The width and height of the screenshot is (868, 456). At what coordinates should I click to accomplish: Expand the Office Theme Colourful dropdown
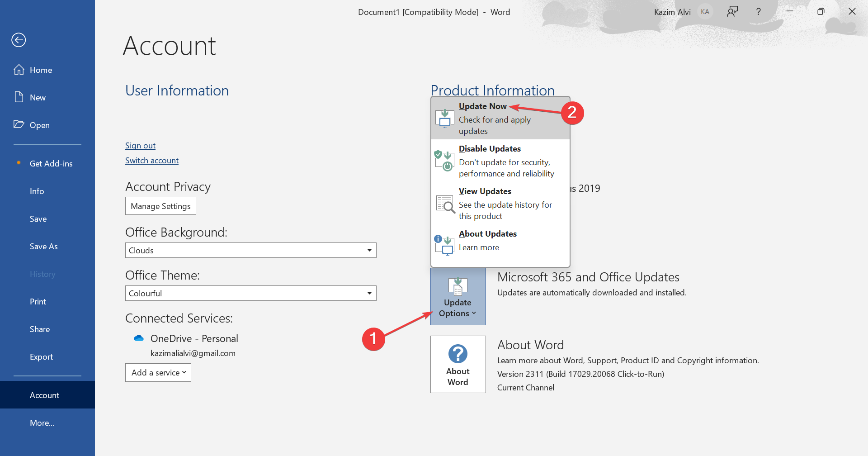click(251, 293)
